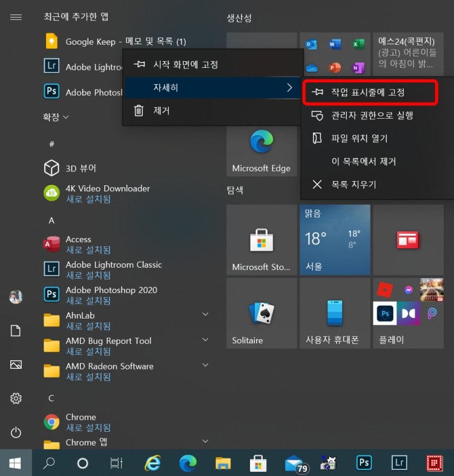Open Photoshop from the taskbar
The height and width of the screenshot is (476, 454).
pyautogui.click(x=364, y=463)
